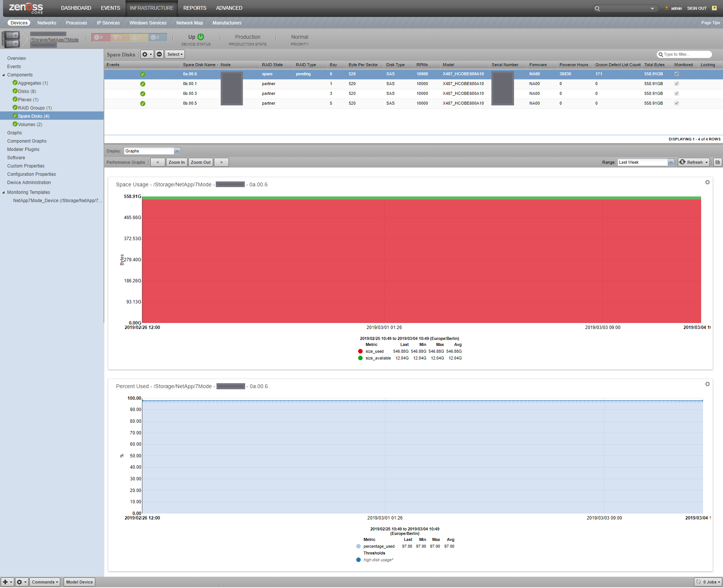This screenshot has height=588, width=723.
Task: Toggle Monitored checkbox for disk 0b.00.1
Action: pyautogui.click(x=676, y=84)
